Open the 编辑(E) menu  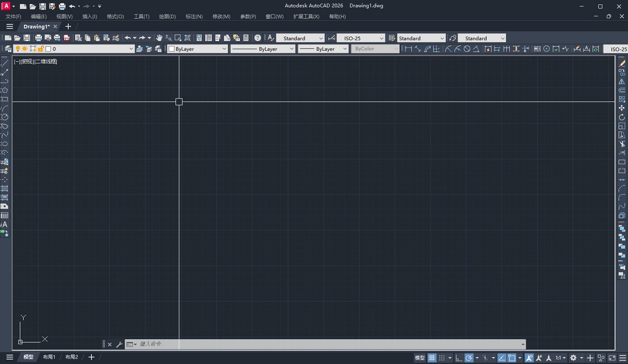[x=39, y=16]
